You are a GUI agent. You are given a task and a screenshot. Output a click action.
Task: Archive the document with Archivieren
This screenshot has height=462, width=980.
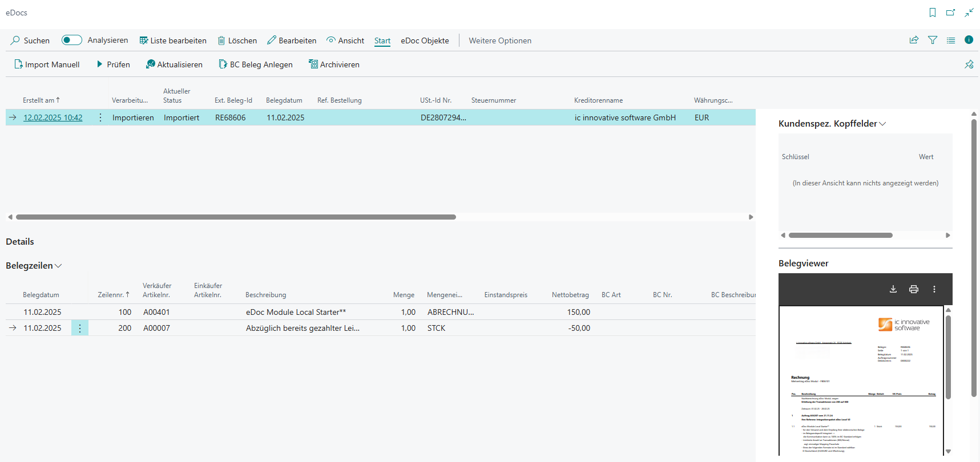pos(334,64)
